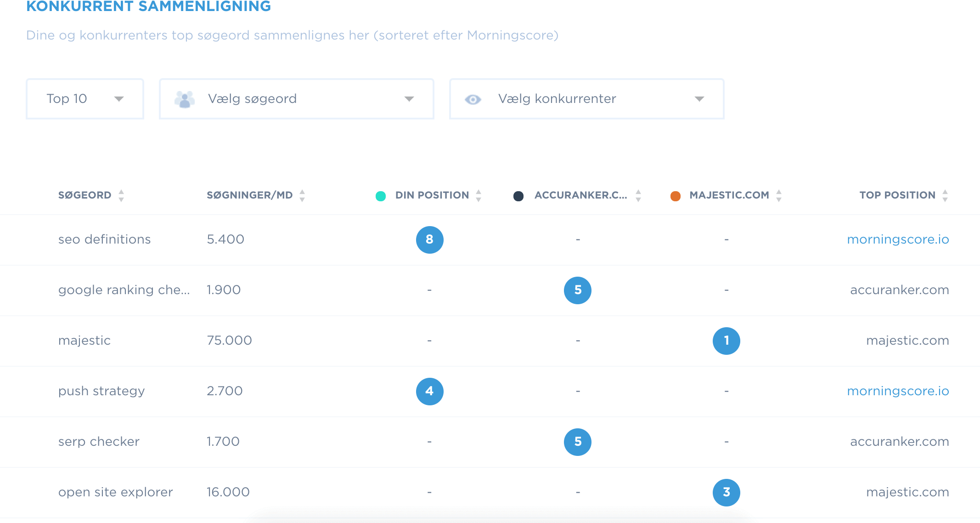Screen dimensions: 980x523
Task: Select the open site explorer keyword
Action: tap(115, 492)
